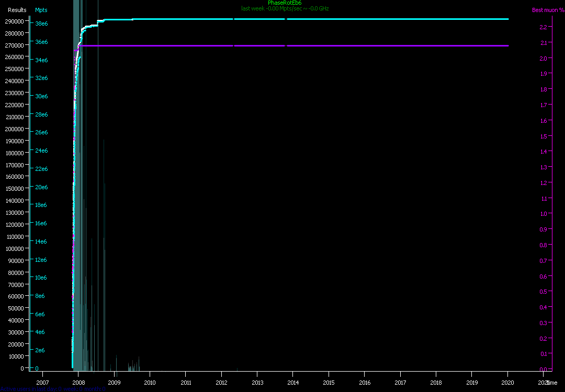Image resolution: width=565 pixels, height=392 pixels.
Task: Click the 'last week' Mpts/sec rate text
Action: click(285, 9)
